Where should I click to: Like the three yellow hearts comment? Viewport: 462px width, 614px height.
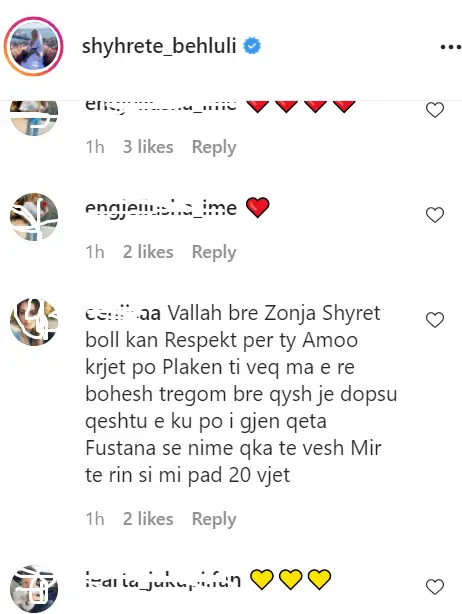[435, 587]
